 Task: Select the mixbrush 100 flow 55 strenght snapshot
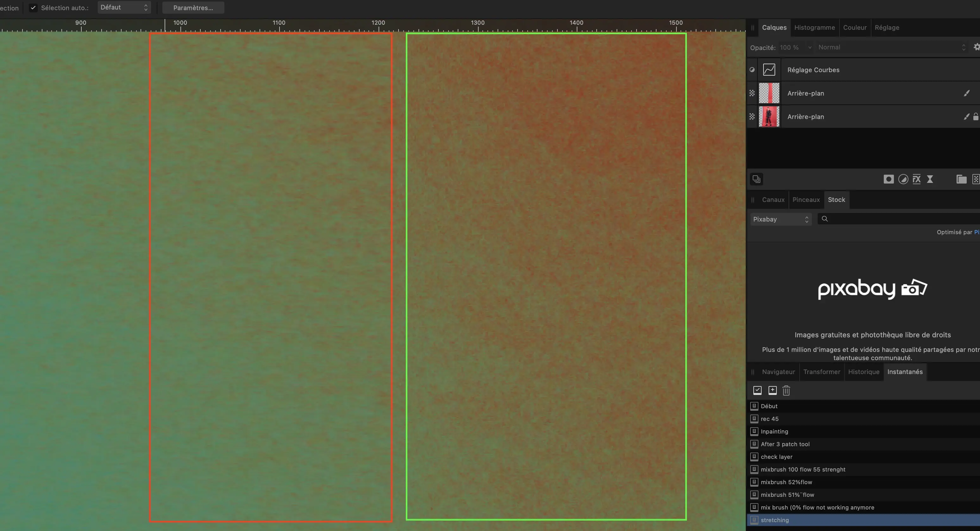(864, 469)
